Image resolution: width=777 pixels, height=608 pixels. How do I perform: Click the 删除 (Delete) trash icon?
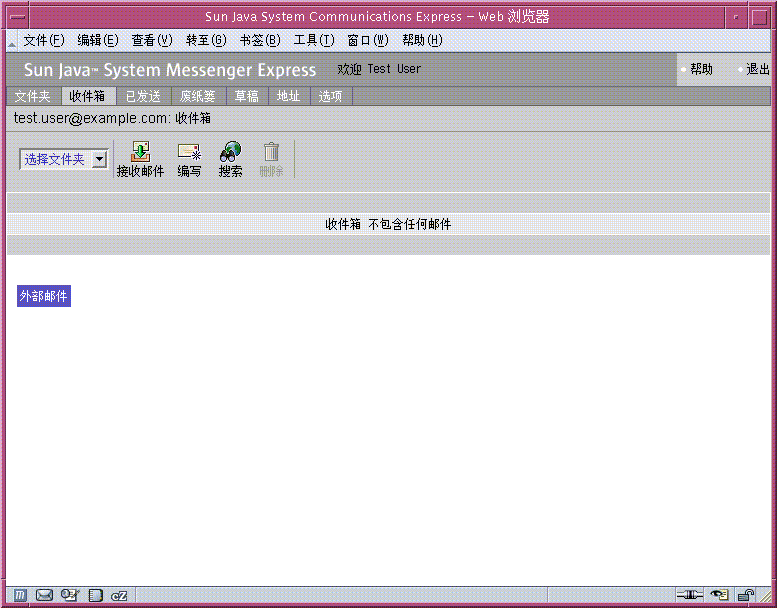[271, 160]
